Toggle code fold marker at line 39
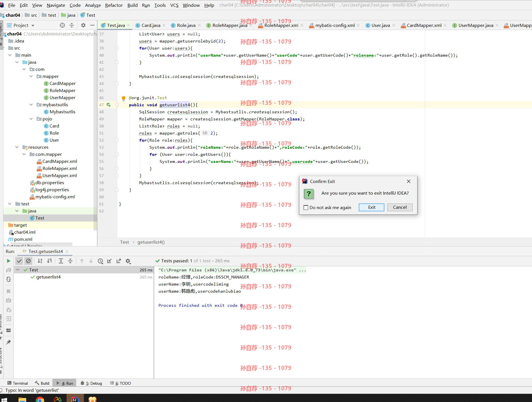This screenshot has height=402, width=532. click(x=117, y=48)
